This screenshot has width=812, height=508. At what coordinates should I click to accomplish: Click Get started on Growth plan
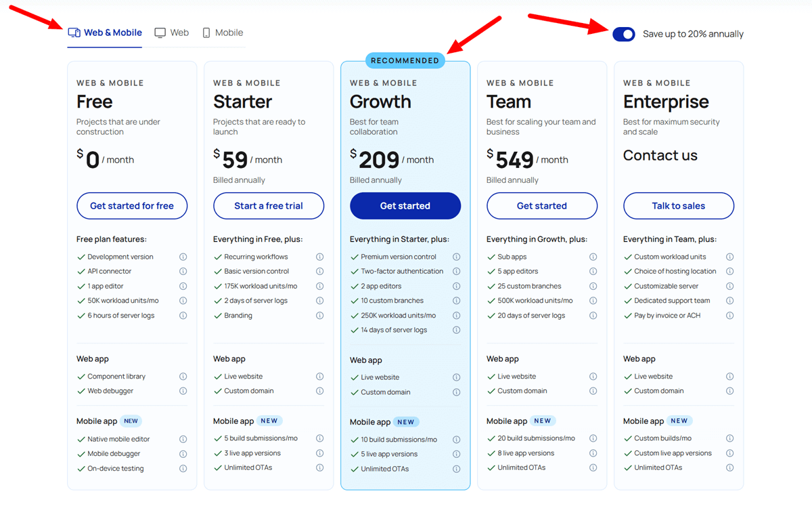click(405, 205)
